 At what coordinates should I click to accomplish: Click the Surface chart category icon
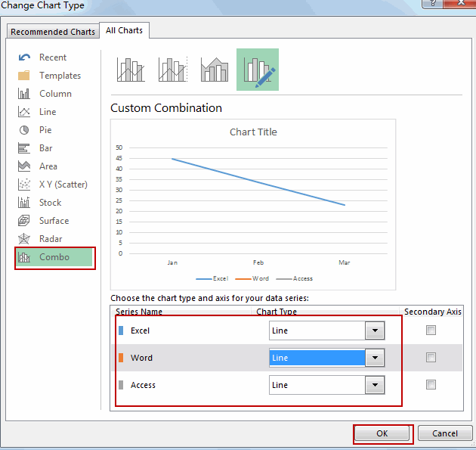(24, 221)
